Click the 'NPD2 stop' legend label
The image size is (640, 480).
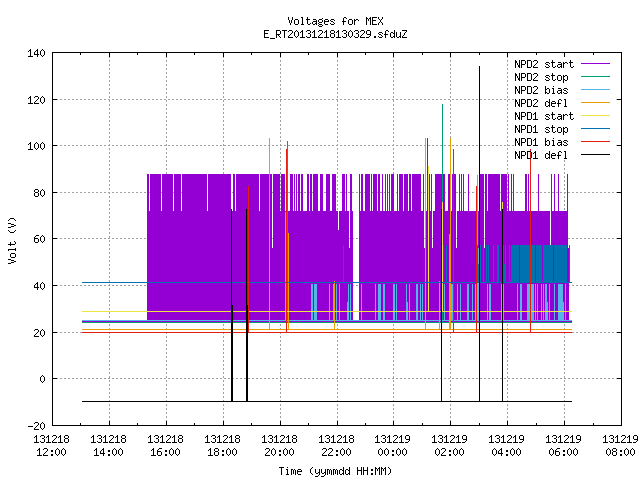tap(541, 77)
